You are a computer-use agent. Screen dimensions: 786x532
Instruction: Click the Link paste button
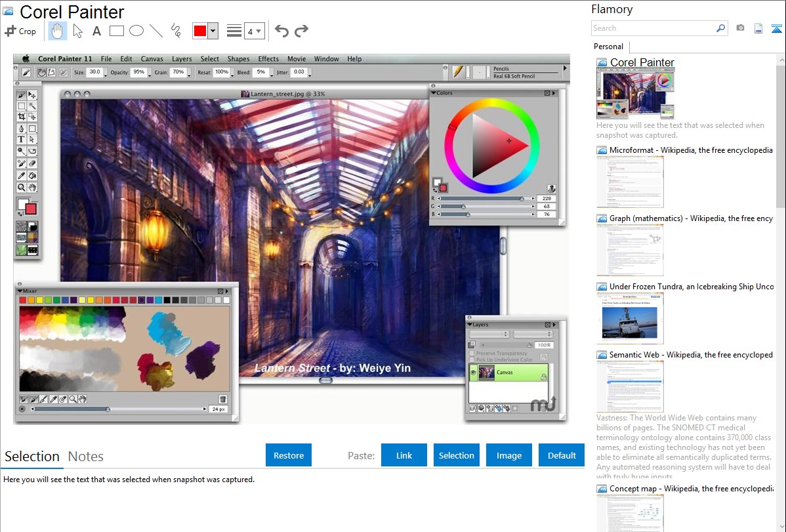404,455
